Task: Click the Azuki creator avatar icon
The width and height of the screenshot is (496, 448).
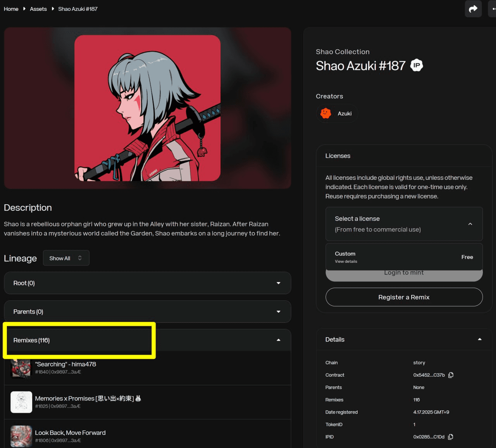Action: 326,113
